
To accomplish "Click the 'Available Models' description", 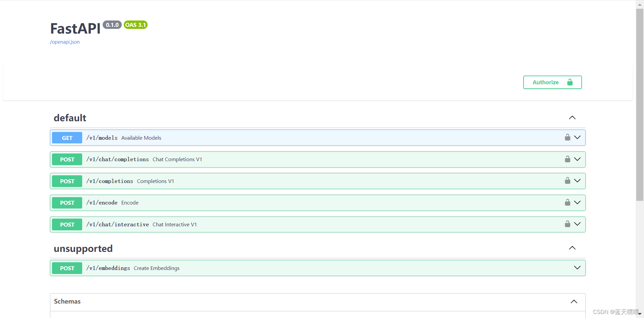I will click(141, 138).
